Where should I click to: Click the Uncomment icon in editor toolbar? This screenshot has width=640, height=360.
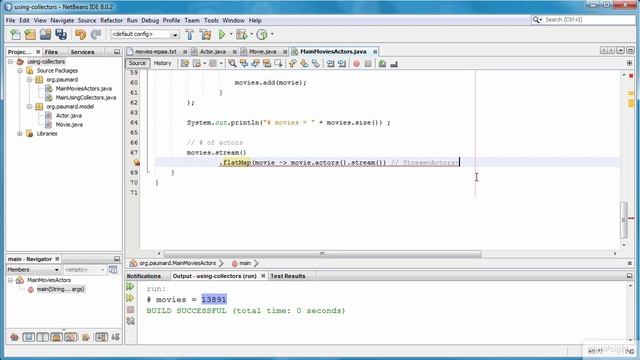(394, 64)
